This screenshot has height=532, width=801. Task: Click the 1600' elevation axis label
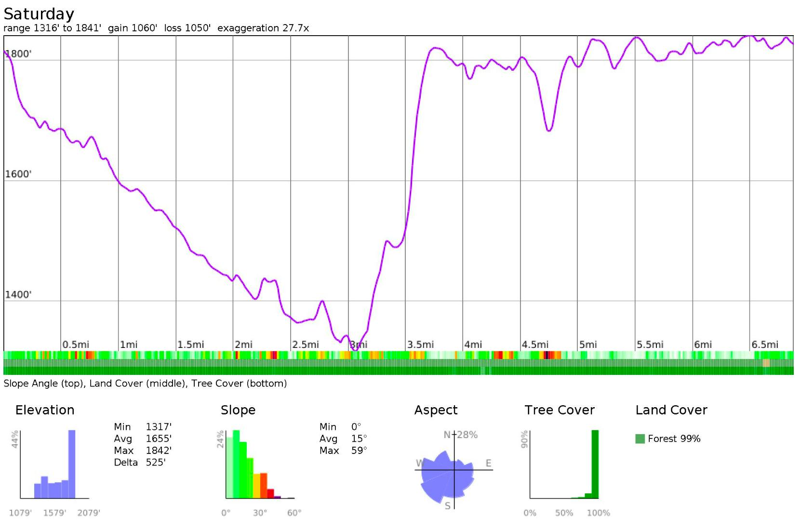(18, 174)
